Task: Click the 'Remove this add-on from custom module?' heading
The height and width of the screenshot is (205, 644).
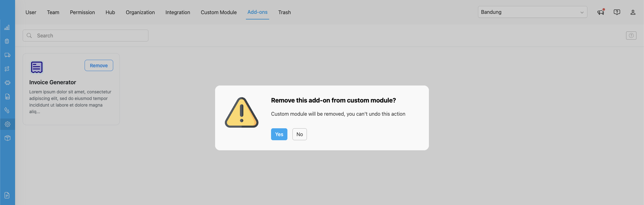Action: click(333, 100)
